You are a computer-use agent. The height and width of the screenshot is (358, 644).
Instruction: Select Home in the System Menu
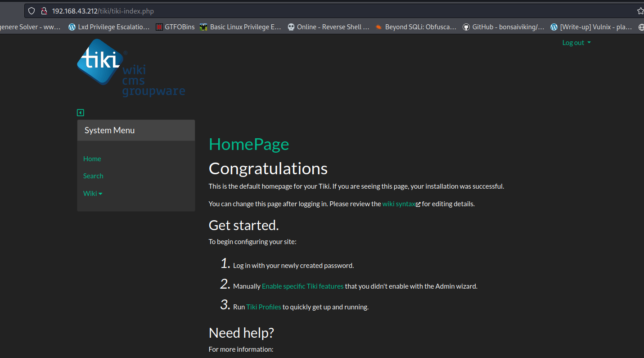pyautogui.click(x=92, y=159)
